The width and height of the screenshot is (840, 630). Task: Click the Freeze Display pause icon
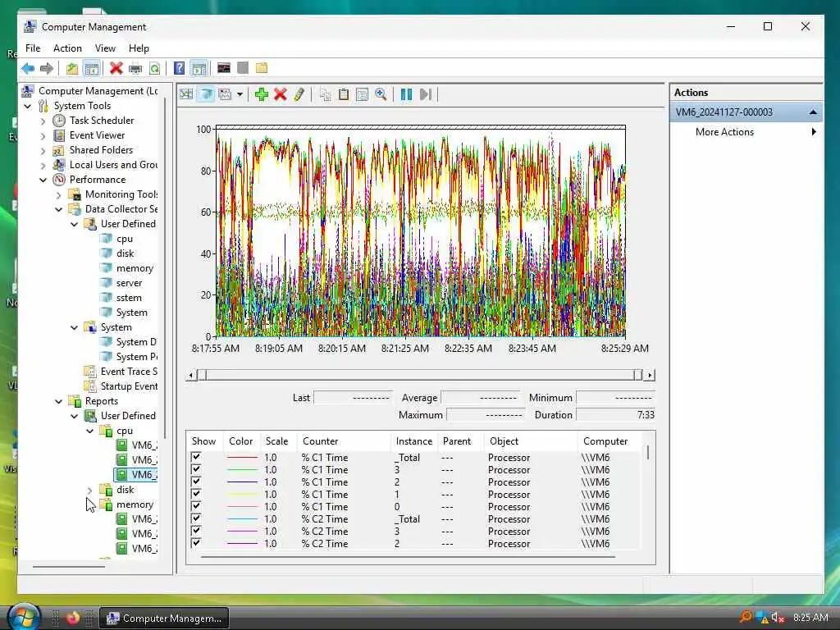click(406, 94)
